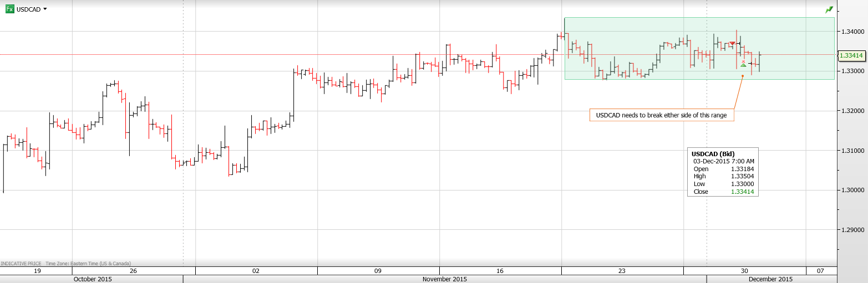
Task: Click the green Fx instrument icon
Action: pos(9,9)
